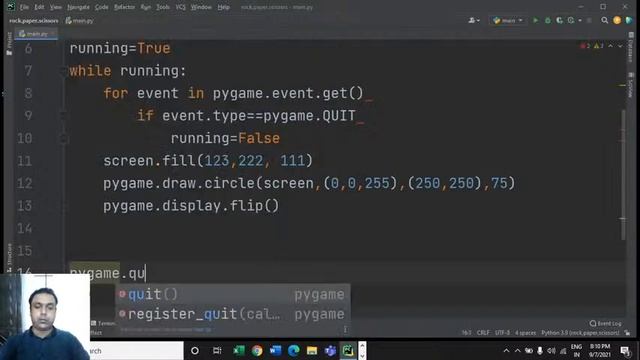Open Chrome from the Windows taskbar
This screenshot has width=640, height=360.
coord(257,350)
